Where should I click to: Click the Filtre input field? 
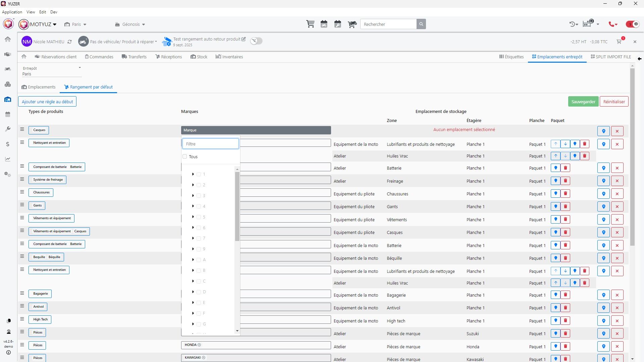[x=211, y=144]
